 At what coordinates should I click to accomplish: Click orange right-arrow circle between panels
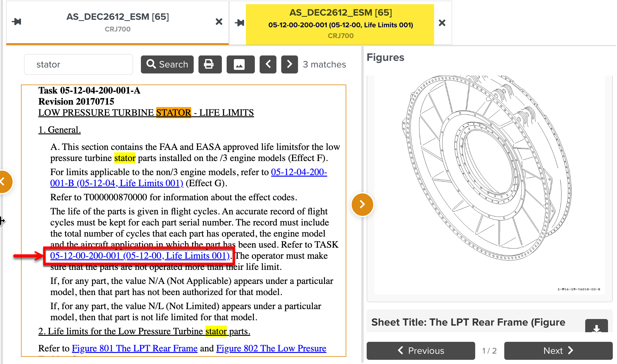362,204
